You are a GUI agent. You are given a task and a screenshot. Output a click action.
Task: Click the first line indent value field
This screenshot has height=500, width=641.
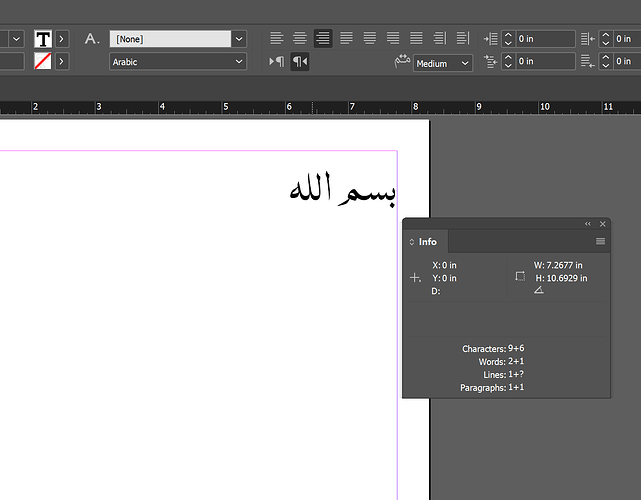click(545, 61)
